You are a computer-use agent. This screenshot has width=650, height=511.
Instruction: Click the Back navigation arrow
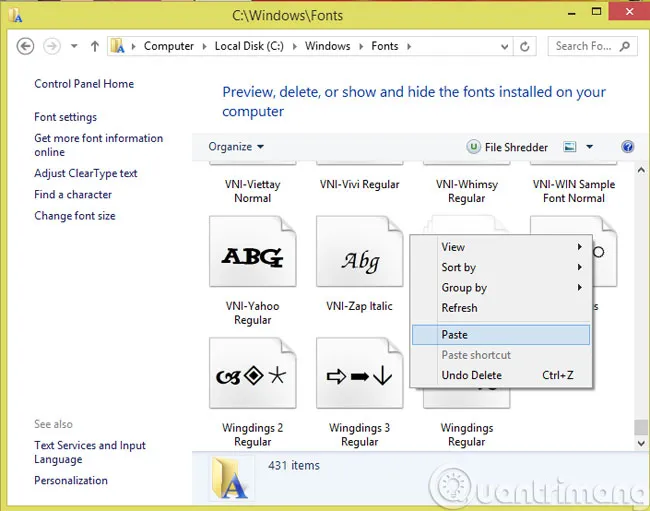(26, 46)
